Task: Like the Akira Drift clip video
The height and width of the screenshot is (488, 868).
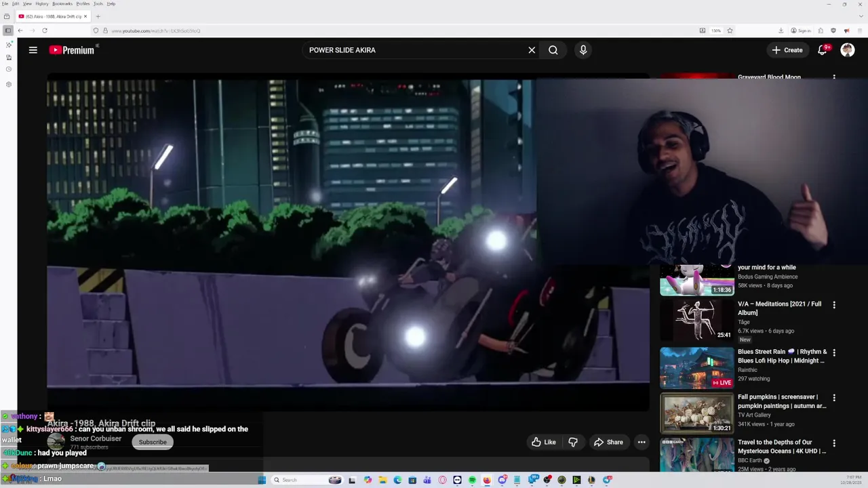Action: (544, 442)
